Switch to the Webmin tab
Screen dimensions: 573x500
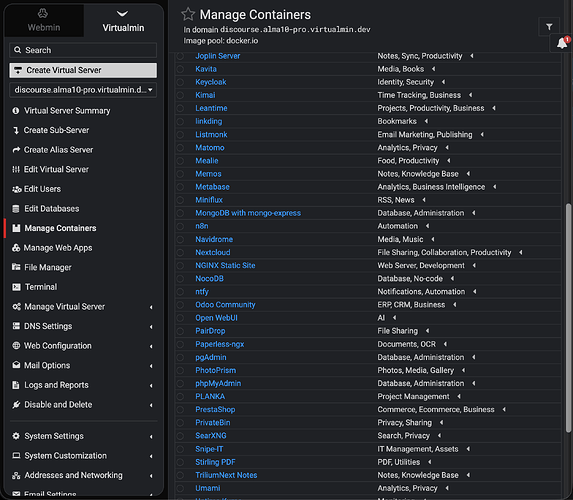pos(44,20)
